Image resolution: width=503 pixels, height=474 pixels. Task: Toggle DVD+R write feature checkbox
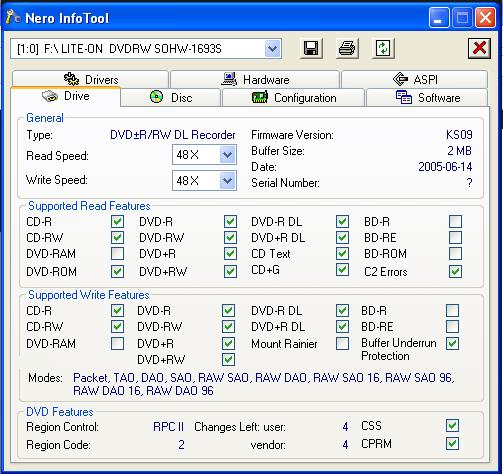[228, 343]
